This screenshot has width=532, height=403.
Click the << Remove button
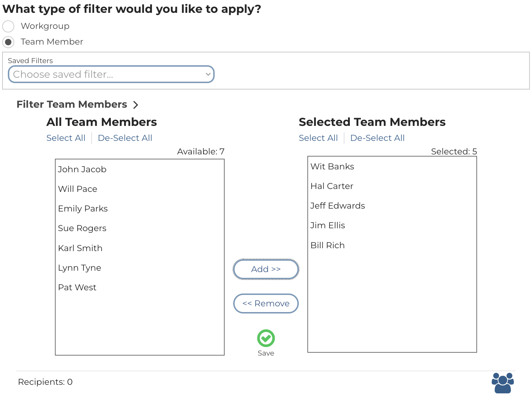(x=266, y=303)
